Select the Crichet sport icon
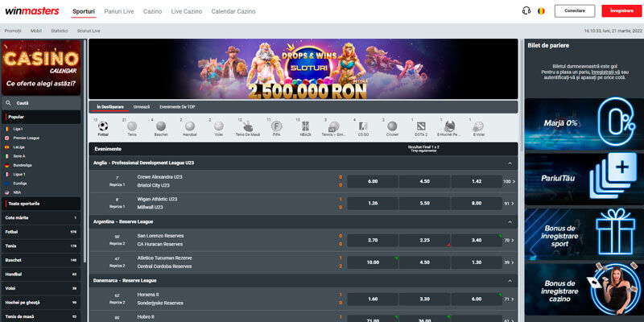The image size is (644, 322). click(392, 126)
